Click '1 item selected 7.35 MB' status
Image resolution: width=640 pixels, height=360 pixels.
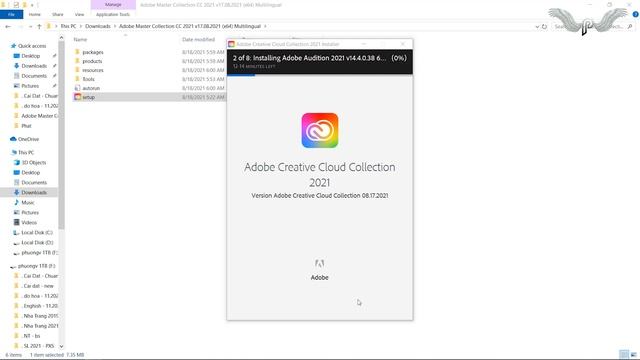[57, 355]
